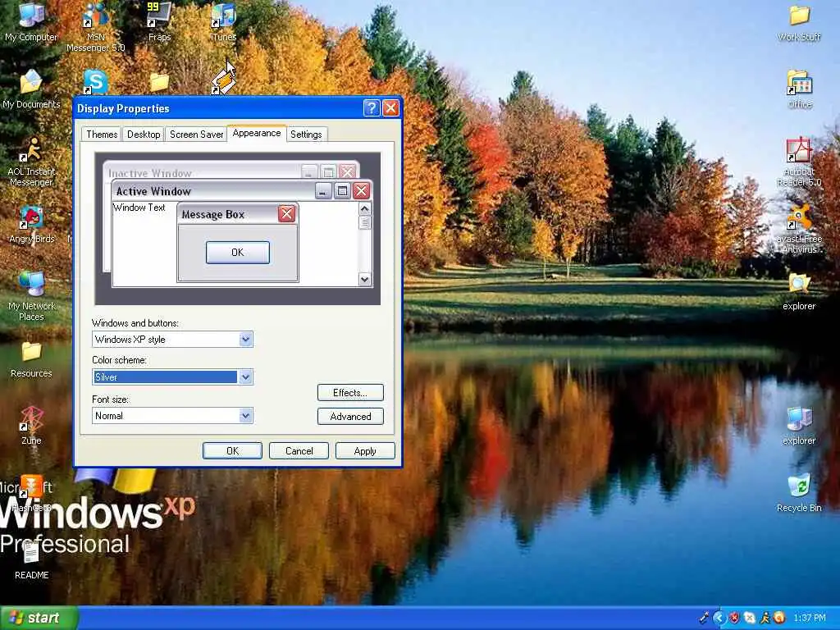Click the preview scrollbar down arrow
The image size is (840, 630).
click(365, 279)
